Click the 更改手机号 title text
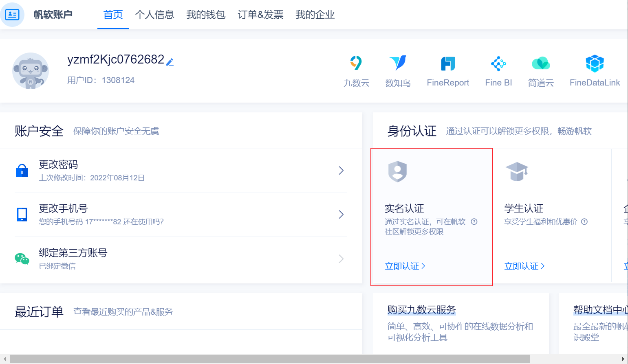This screenshot has height=364, width=628. coord(63,208)
